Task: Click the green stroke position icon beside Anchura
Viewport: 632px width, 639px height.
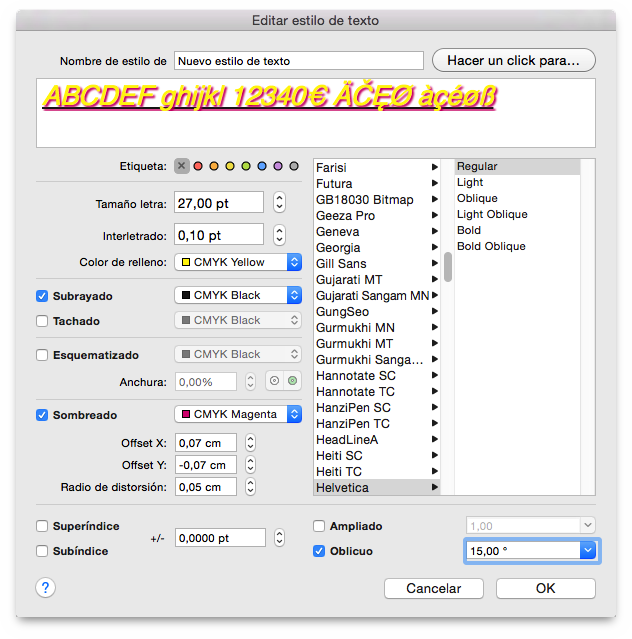Action: 292,381
